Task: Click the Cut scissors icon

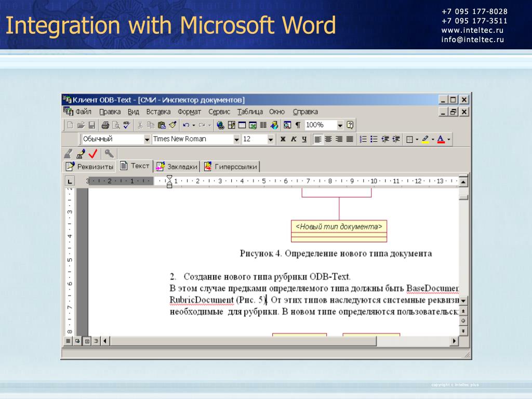Action: 140,125
